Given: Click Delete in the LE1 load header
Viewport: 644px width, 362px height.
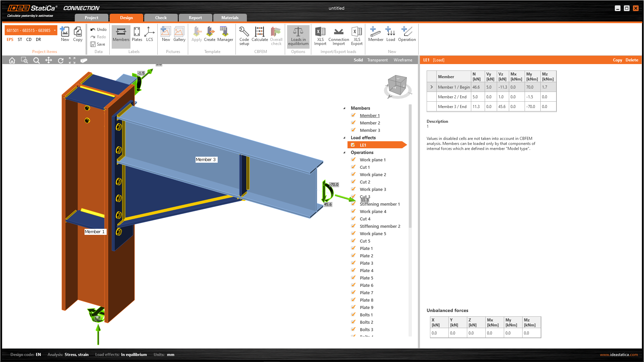Looking at the screenshot, I should click(632, 60).
